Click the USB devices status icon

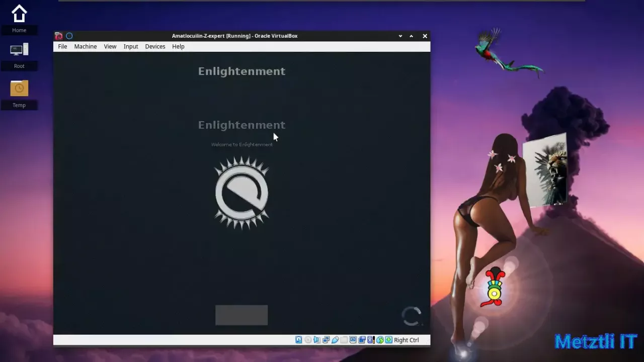[335, 340]
